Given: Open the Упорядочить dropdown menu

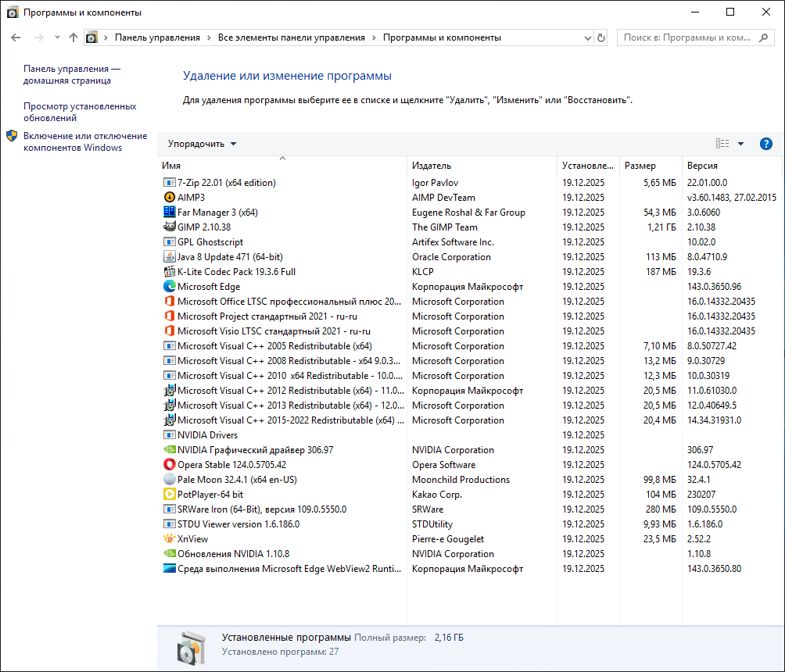Looking at the screenshot, I should tap(202, 144).
